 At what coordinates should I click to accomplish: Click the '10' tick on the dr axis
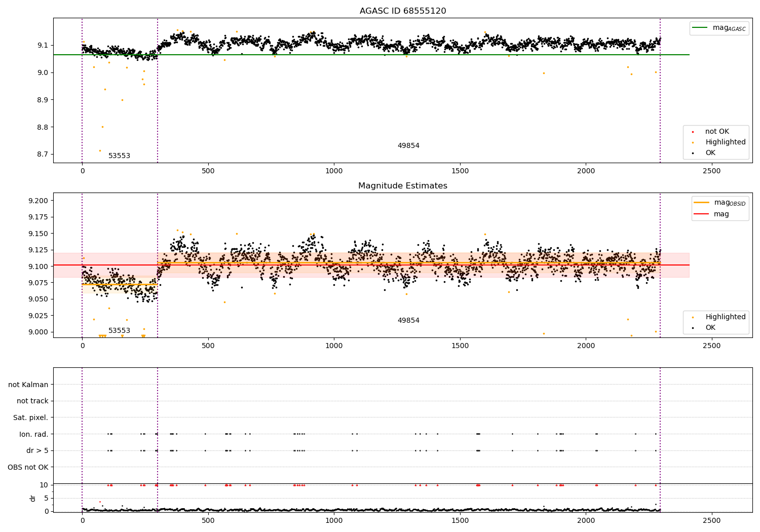44,485
